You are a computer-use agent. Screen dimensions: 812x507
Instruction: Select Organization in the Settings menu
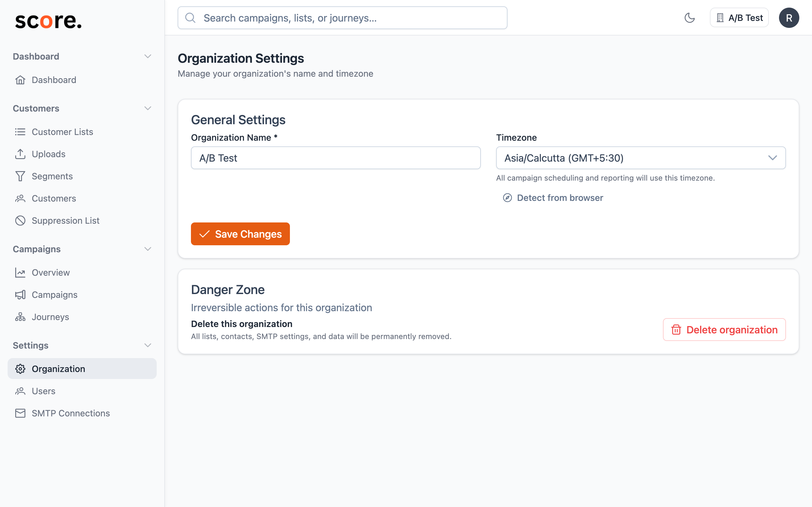click(x=58, y=369)
